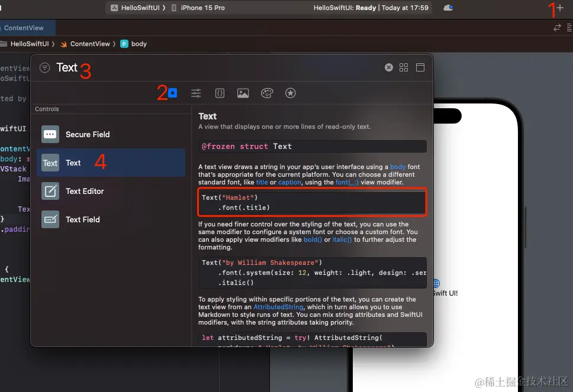The width and height of the screenshot is (573, 392).
Task: Switch to the Modifiers library tab
Action: point(196,93)
